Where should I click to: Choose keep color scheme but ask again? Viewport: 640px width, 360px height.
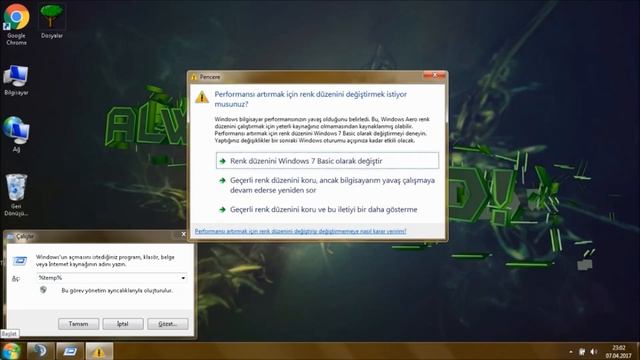click(327, 185)
